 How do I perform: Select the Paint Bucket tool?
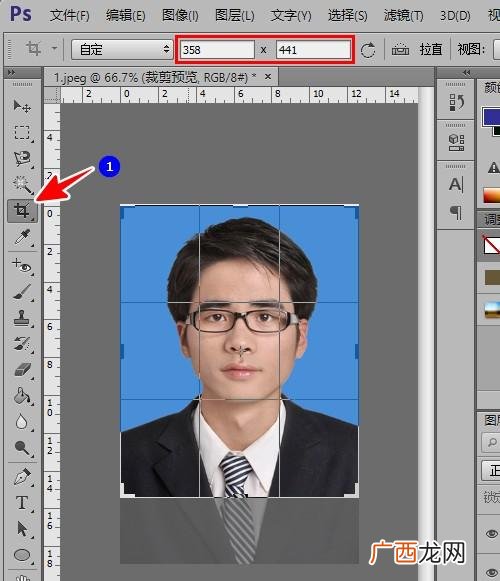click(x=22, y=396)
